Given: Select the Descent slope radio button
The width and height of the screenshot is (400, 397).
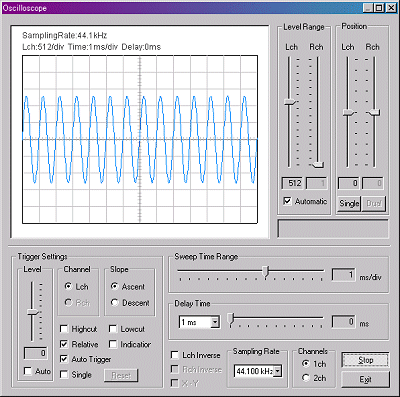Looking at the screenshot, I should pyautogui.click(x=115, y=303).
